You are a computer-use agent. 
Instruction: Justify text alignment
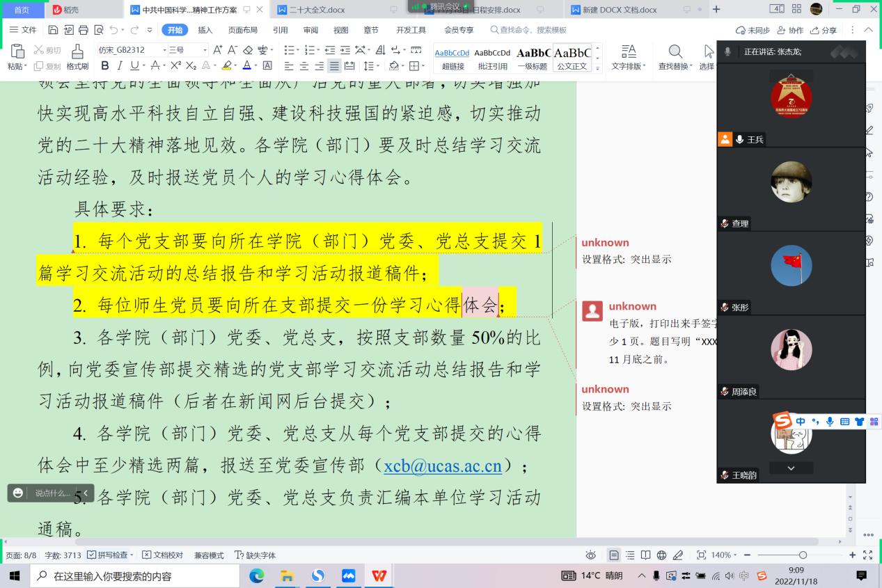point(334,66)
